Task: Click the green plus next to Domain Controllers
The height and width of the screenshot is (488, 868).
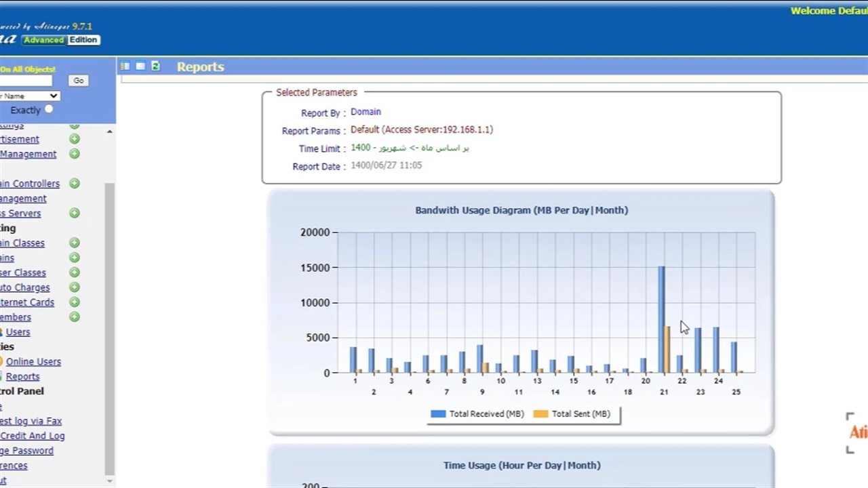Action: pos(75,184)
